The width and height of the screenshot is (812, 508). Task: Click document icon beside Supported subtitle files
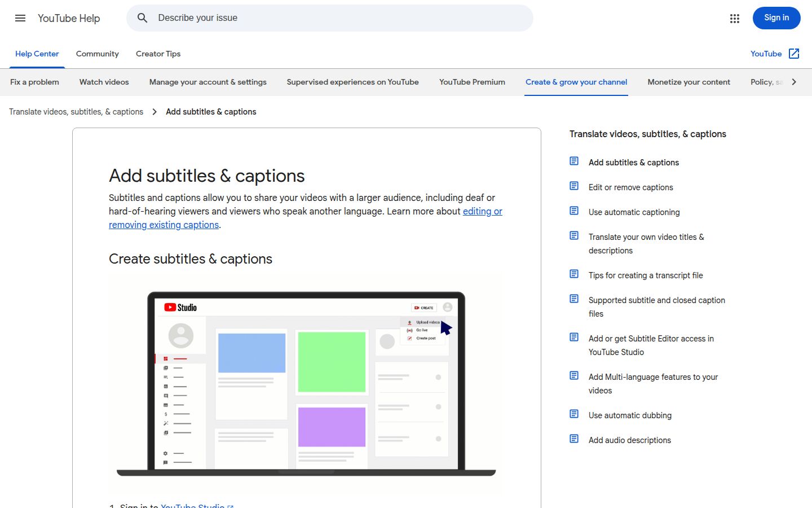pyautogui.click(x=574, y=299)
